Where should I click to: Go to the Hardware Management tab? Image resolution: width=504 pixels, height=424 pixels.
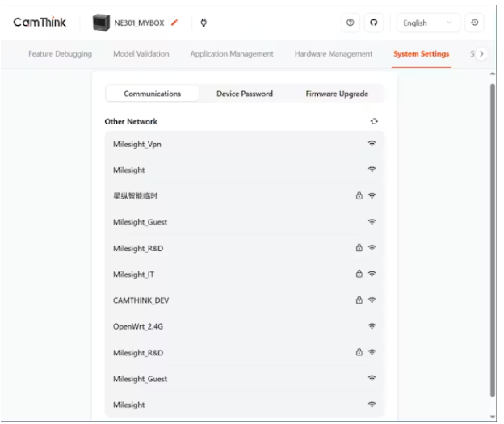(x=333, y=54)
